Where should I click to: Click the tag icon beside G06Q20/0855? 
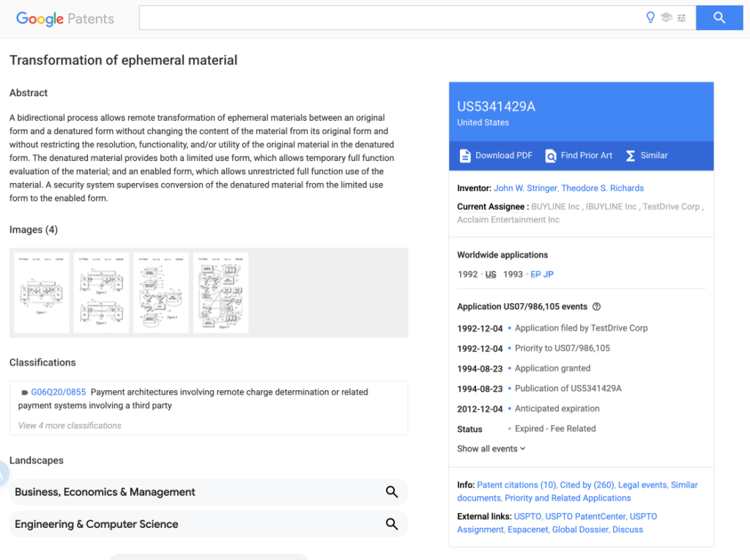coord(24,392)
